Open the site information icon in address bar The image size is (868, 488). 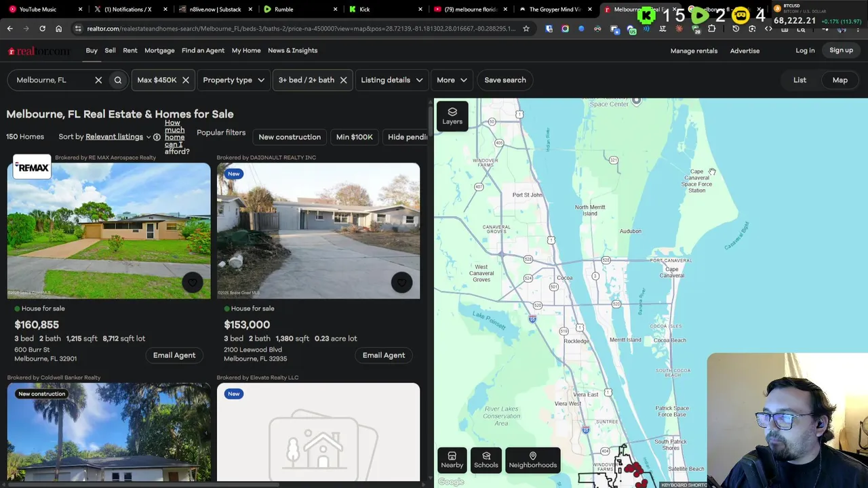(x=79, y=28)
